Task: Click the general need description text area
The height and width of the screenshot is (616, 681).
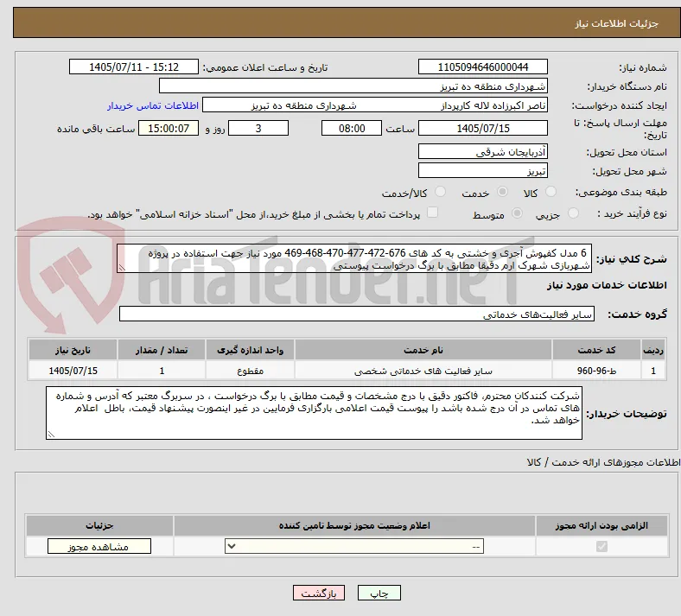Action: 354,258
